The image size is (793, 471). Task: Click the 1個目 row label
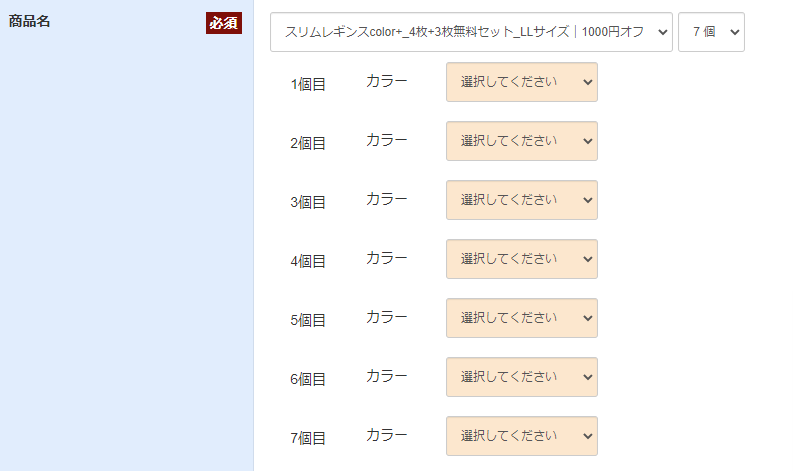point(308,85)
